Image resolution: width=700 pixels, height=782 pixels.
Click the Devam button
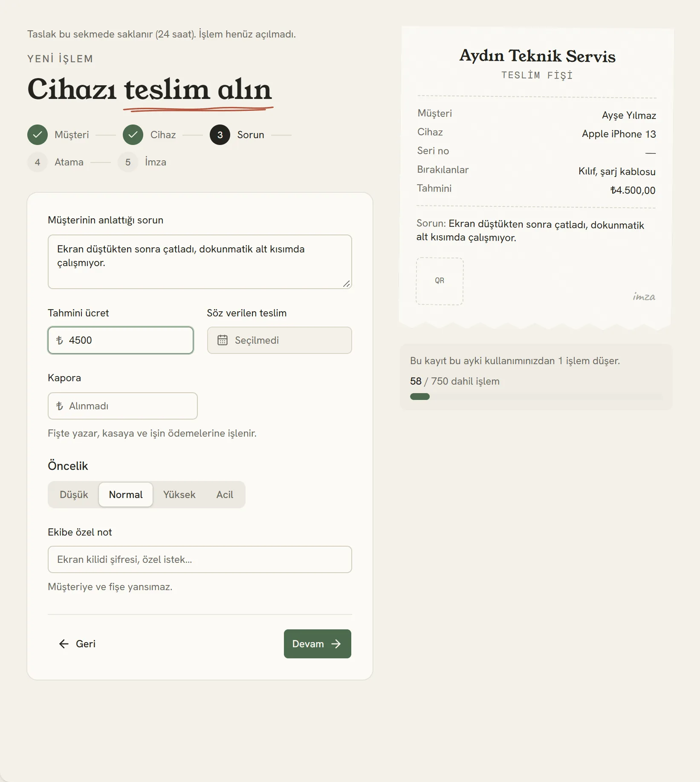(x=318, y=644)
